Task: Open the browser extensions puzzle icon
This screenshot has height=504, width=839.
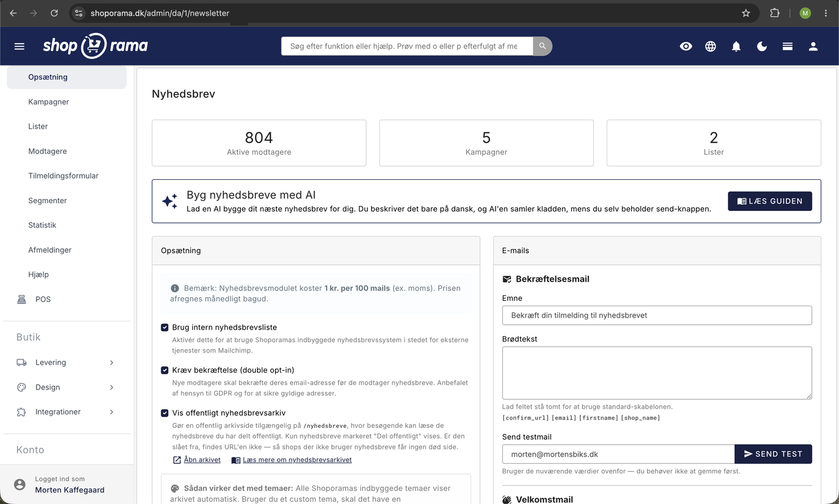Action: click(774, 13)
